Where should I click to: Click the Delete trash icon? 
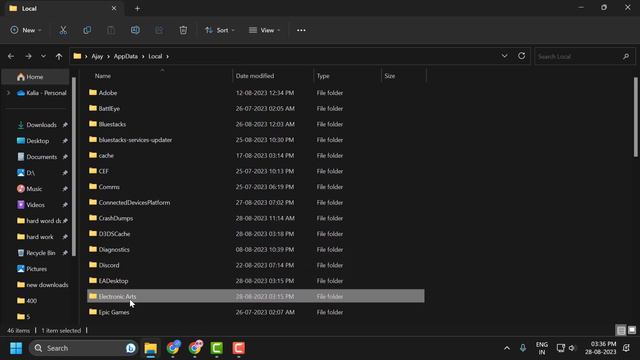click(183, 30)
